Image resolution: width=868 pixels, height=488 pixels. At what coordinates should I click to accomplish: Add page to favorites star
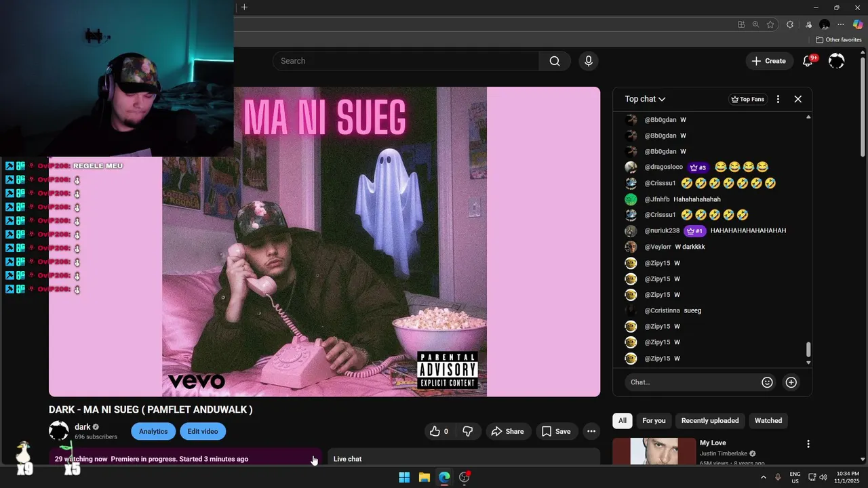click(770, 24)
